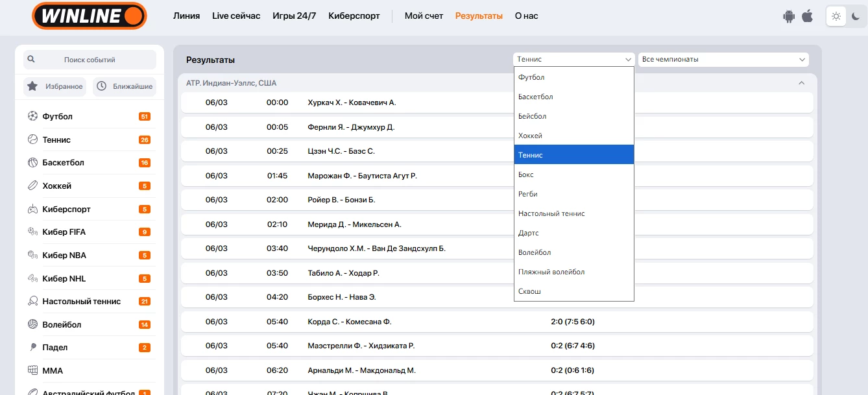868x395 pixels.
Task: Open Настольный теннис in the sidebar
Action: (x=81, y=301)
